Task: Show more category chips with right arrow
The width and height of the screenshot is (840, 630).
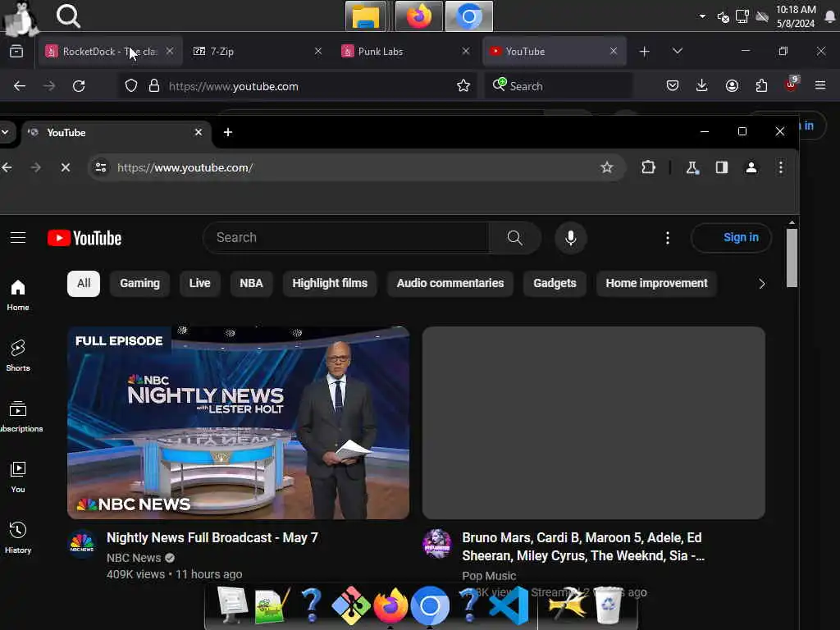Action: pyautogui.click(x=762, y=283)
